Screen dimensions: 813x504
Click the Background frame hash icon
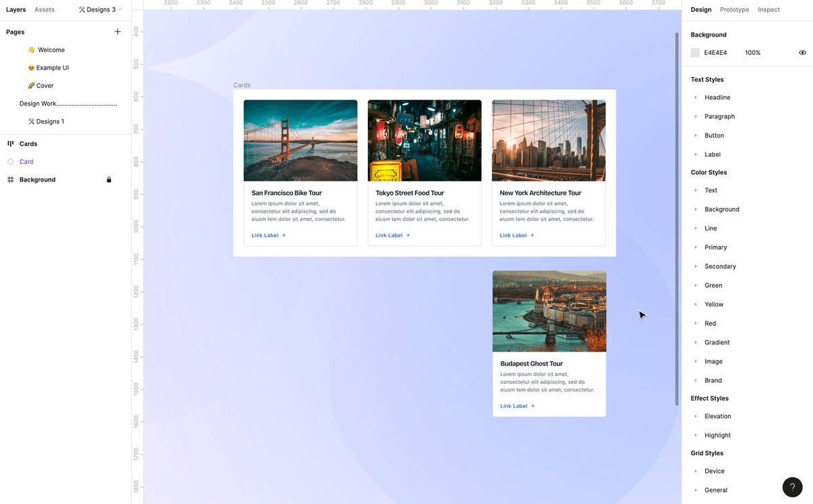point(10,180)
